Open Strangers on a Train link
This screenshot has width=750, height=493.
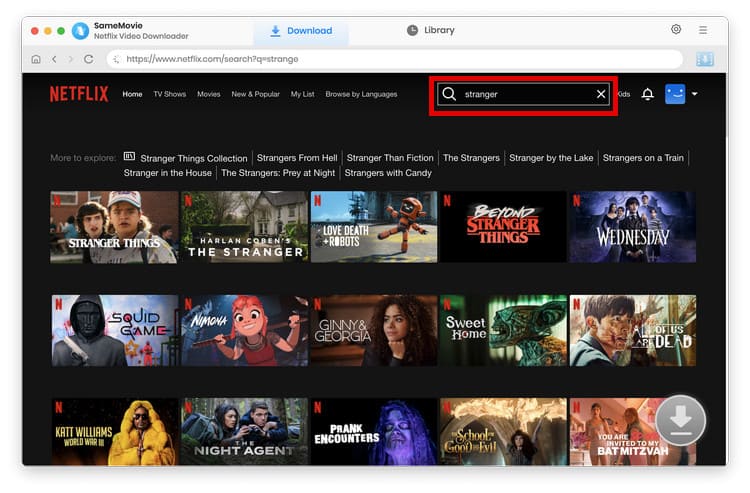pos(643,158)
